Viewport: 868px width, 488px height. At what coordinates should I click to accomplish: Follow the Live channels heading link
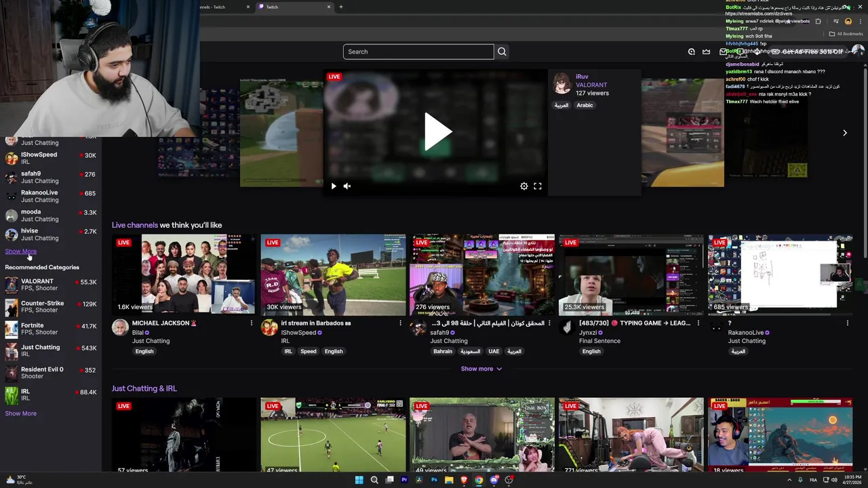click(135, 225)
